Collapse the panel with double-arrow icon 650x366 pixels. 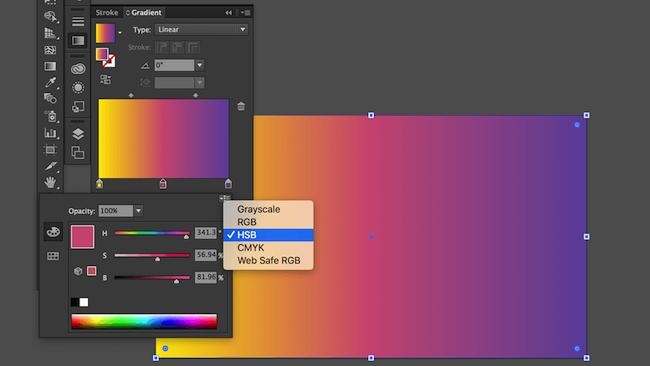[x=229, y=12]
